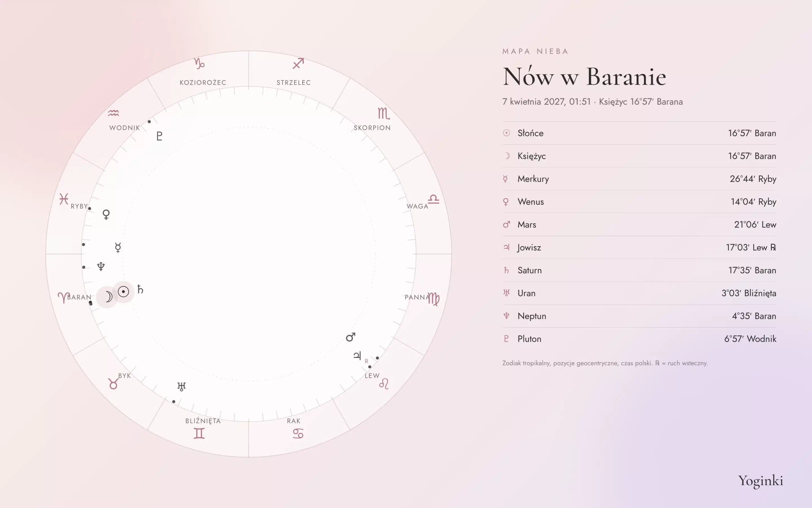Click the Księżyc label in the list
812x508 pixels.
[x=532, y=156]
